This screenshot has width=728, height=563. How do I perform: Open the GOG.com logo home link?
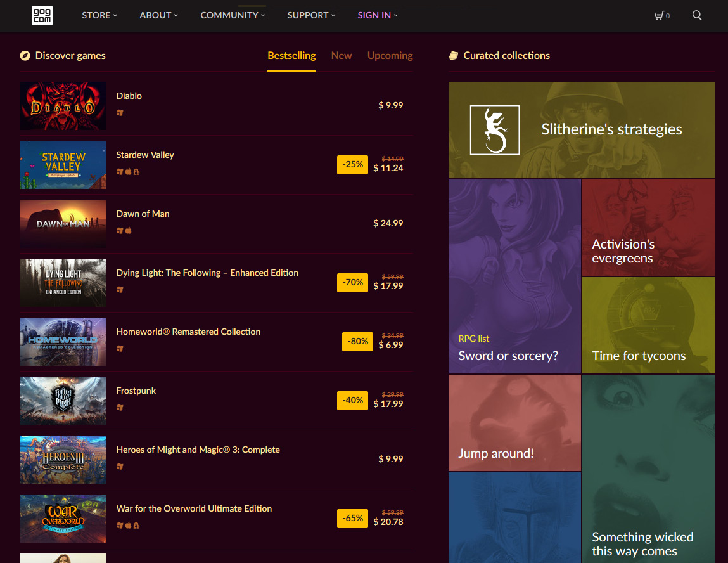click(42, 15)
